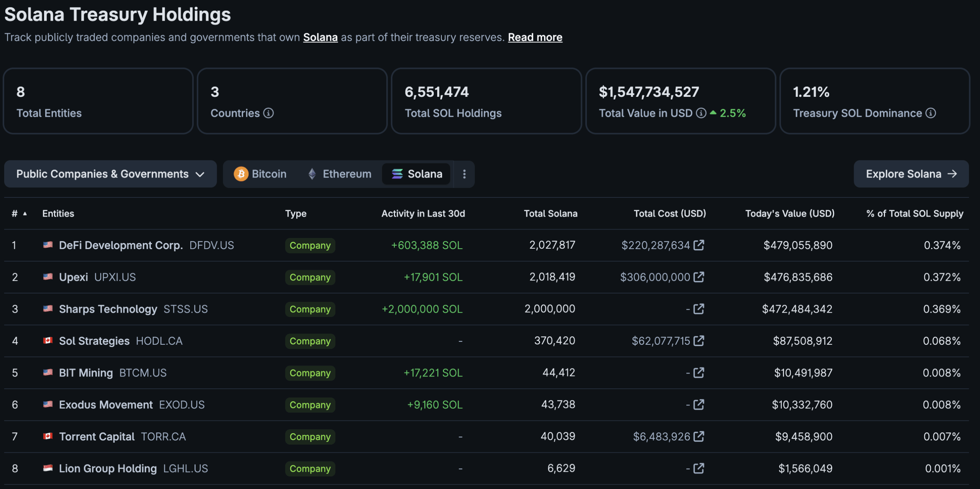Click the US flag next to BIT Mining

pyautogui.click(x=47, y=372)
